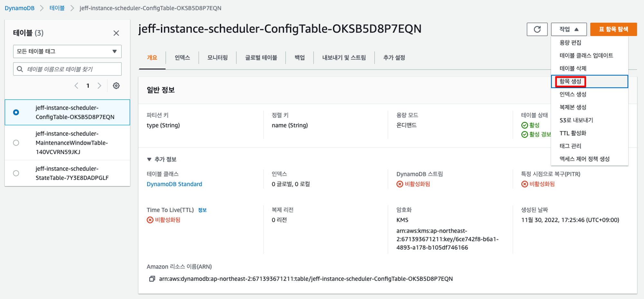Switch to the 백업 tab
This screenshot has width=644, height=299.
299,58
